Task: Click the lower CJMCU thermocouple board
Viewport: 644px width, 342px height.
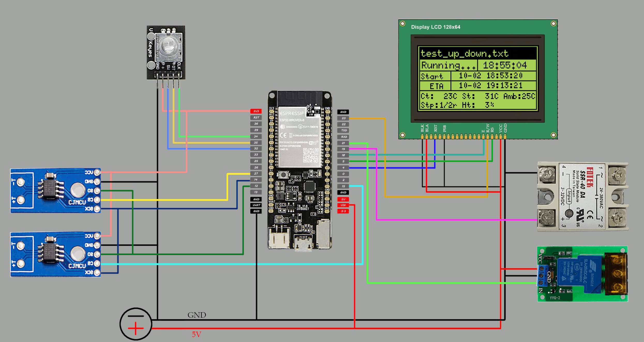Action: [55, 254]
